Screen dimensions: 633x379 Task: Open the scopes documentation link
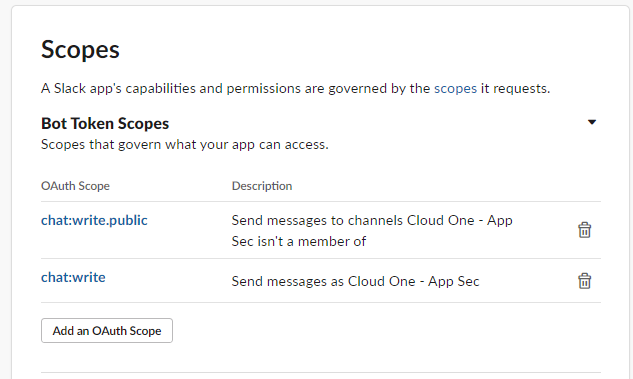click(455, 88)
